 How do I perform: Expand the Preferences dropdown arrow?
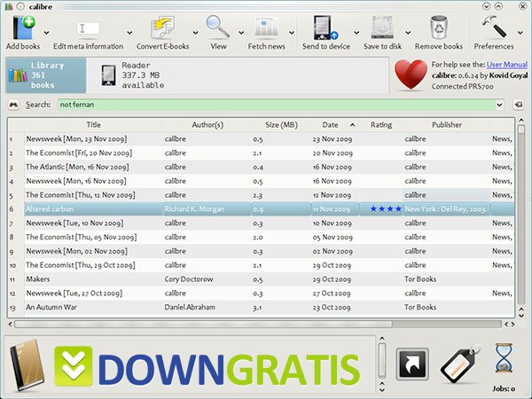point(520,33)
